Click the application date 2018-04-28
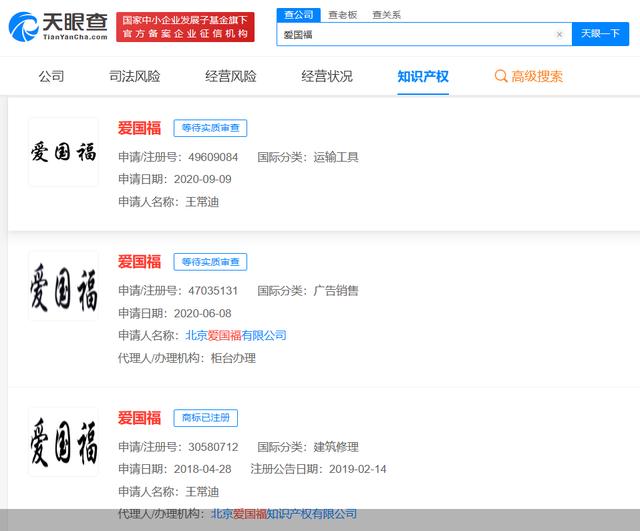Image resolution: width=640 pixels, height=531 pixels. point(203,469)
